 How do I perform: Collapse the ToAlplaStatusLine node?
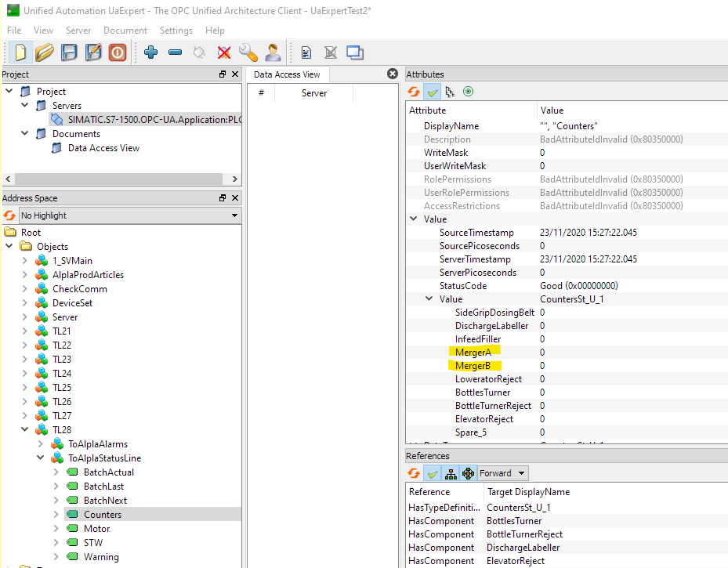(41, 458)
